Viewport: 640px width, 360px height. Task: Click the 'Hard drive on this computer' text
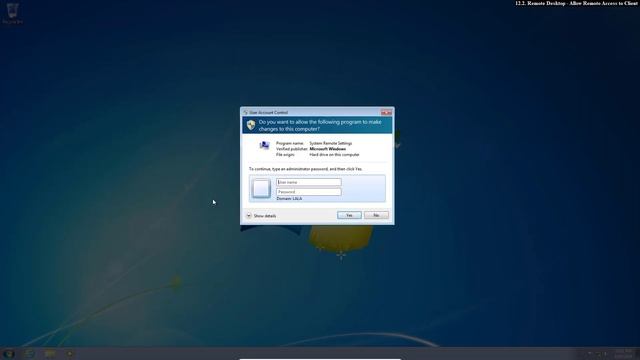coord(334,155)
